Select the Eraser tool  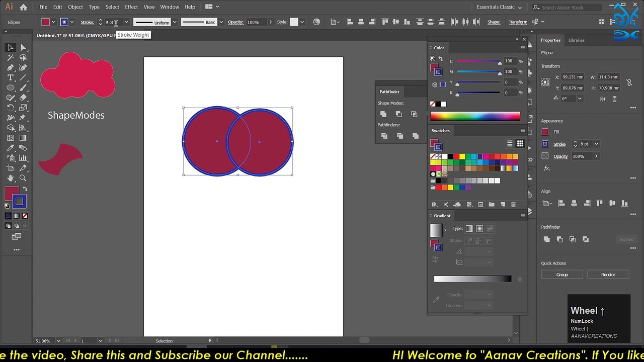click(23, 98)
